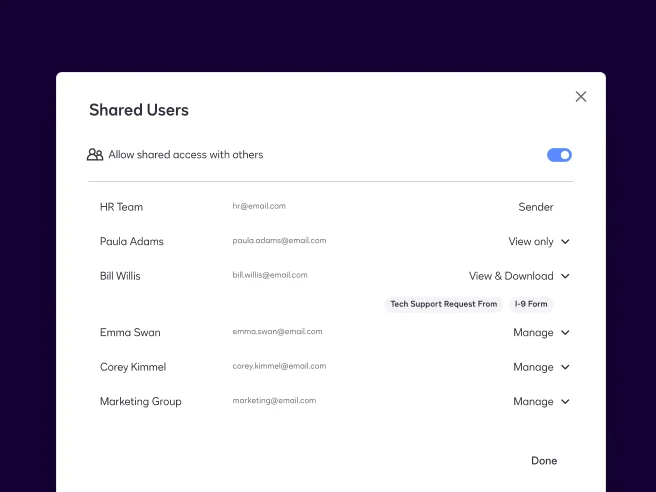Select Corey Kimmel's name

pyautogui.click(x=133, y=367)
